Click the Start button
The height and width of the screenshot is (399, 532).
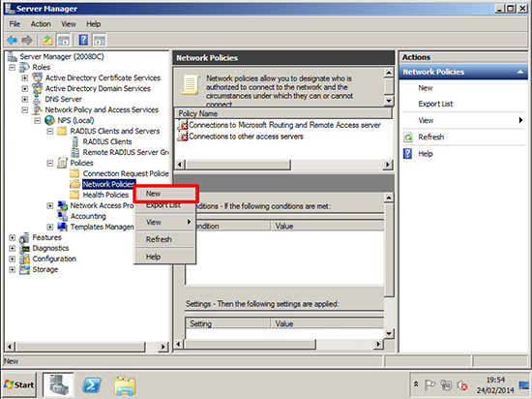19,385
